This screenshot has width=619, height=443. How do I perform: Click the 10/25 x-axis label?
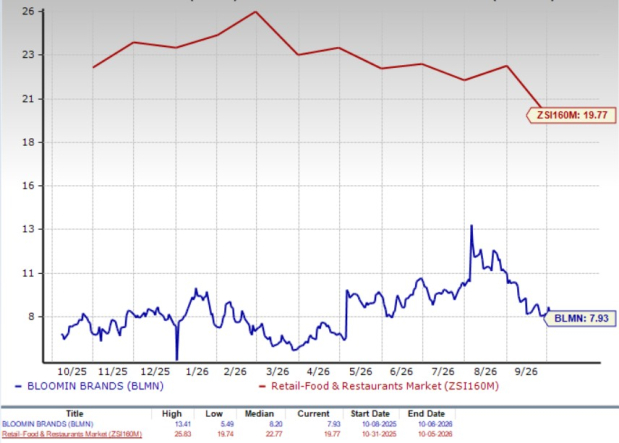[72, 372]
